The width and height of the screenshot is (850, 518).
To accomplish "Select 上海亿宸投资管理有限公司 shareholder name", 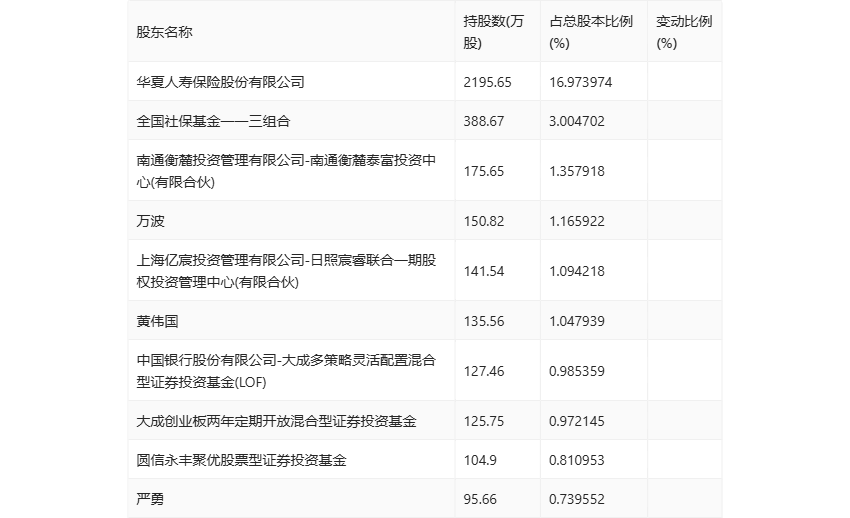I will 286,271.
